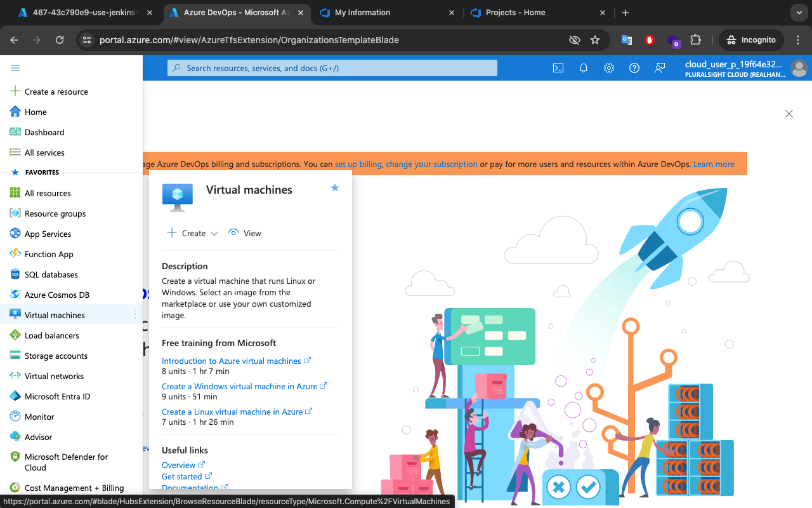This screenshot has width=812, height=508.
Task: Click the Advisor cloud icon
Action: coord(15,437)
